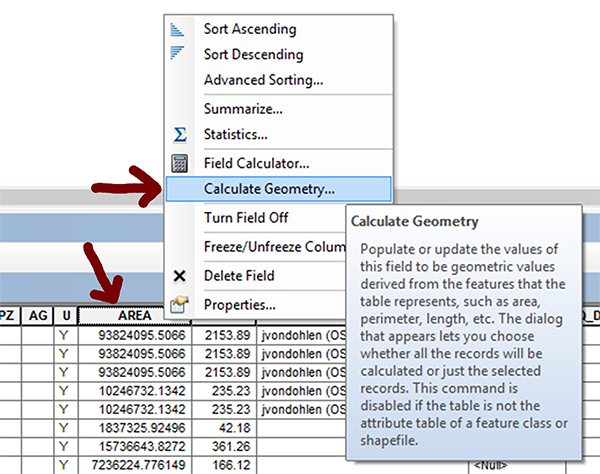Click the Field Calculator icon
The image size is (600, 474).
tap(180, 162)
